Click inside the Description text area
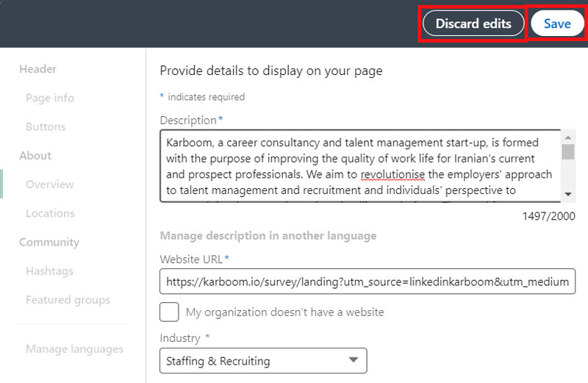 (x=360, y=166)
